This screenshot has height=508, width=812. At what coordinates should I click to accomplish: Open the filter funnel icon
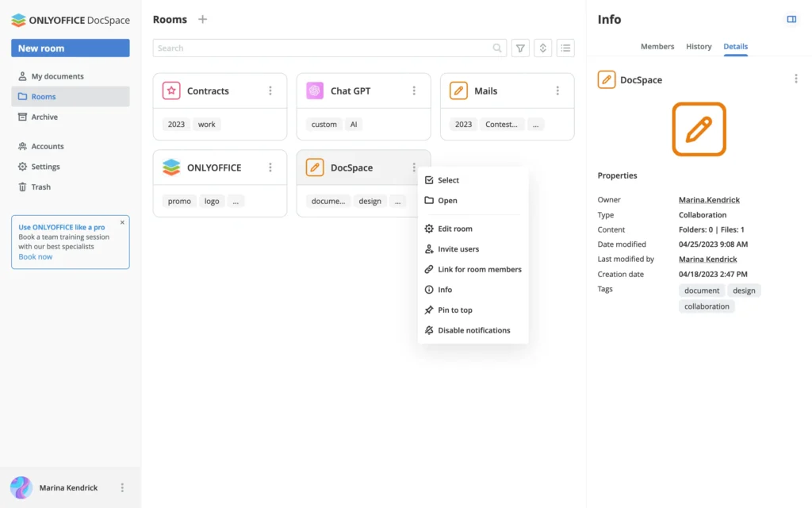[x=520, y=48]
